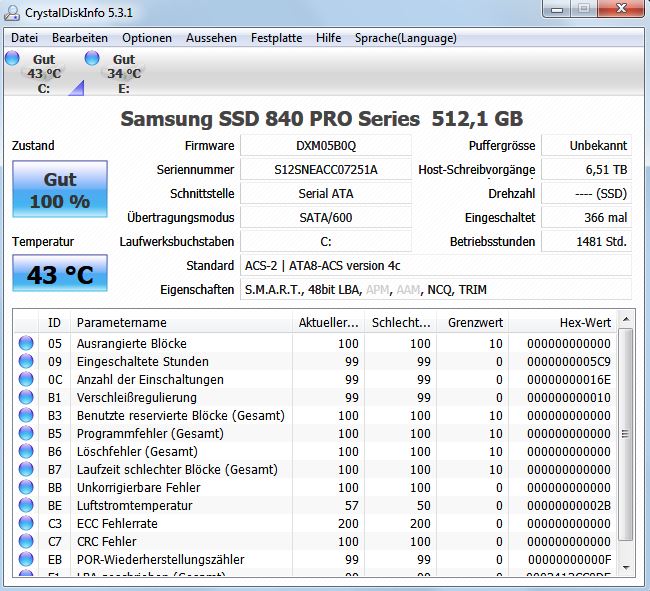
Task: Open the Aussehen menu
Action: click(211, 38)
